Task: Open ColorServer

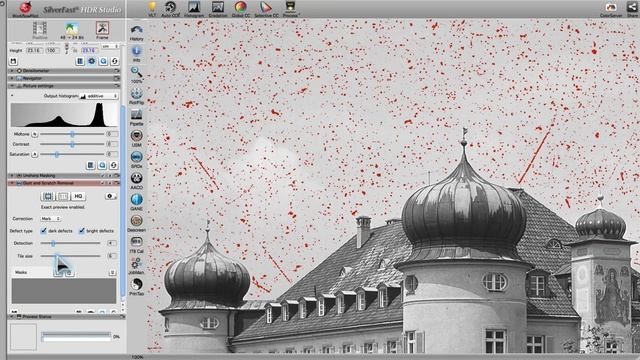Action: point(611,8)
